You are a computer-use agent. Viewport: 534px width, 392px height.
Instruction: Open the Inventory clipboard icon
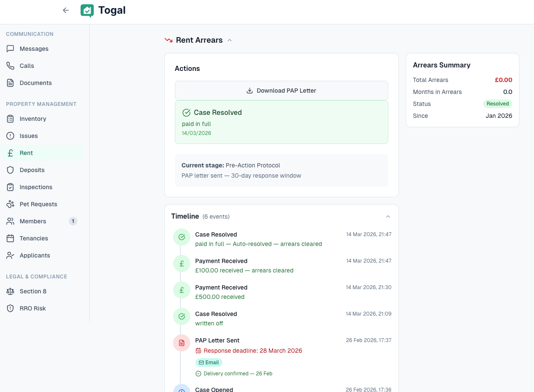[10, 119]
